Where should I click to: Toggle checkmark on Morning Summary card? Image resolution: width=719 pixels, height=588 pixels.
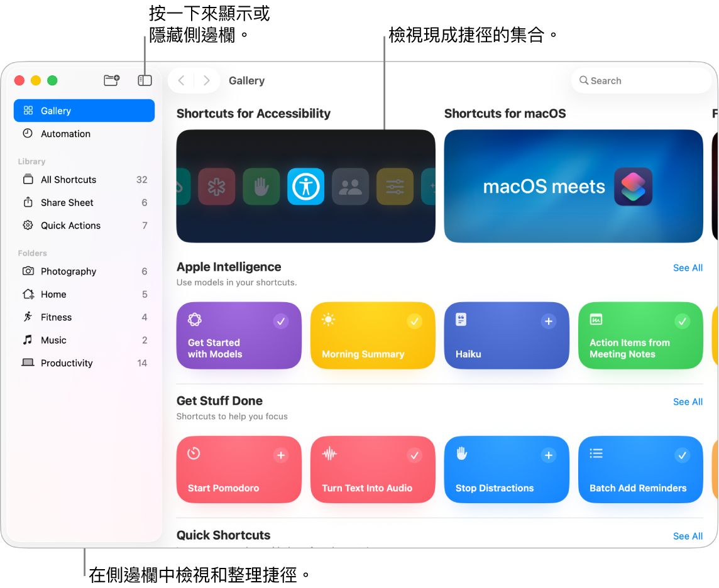[x=415, y=321]
